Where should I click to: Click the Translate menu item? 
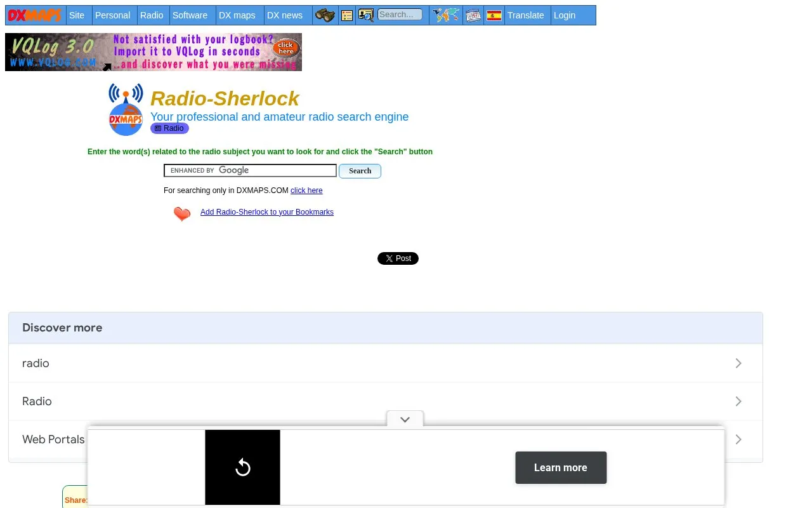tap(526, 15)
